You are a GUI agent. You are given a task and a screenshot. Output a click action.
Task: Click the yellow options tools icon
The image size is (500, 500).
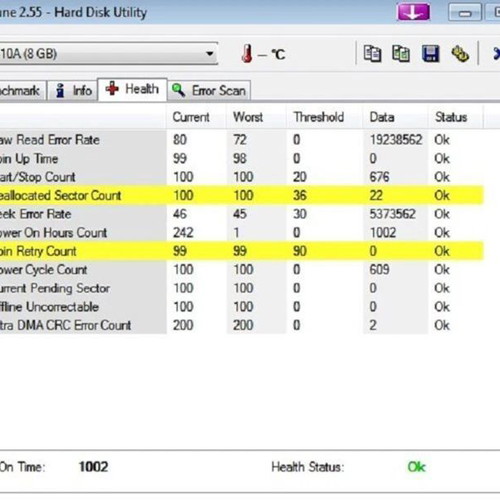pyautogui.click(x=460, y=54)
